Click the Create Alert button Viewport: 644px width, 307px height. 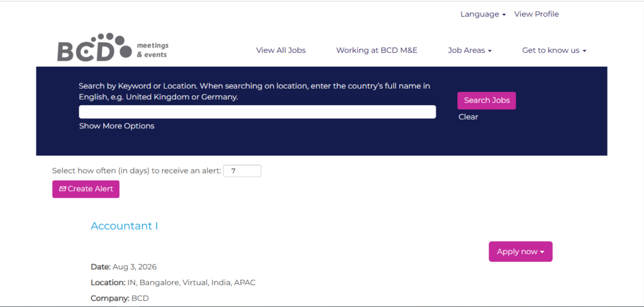coord(86,189)
